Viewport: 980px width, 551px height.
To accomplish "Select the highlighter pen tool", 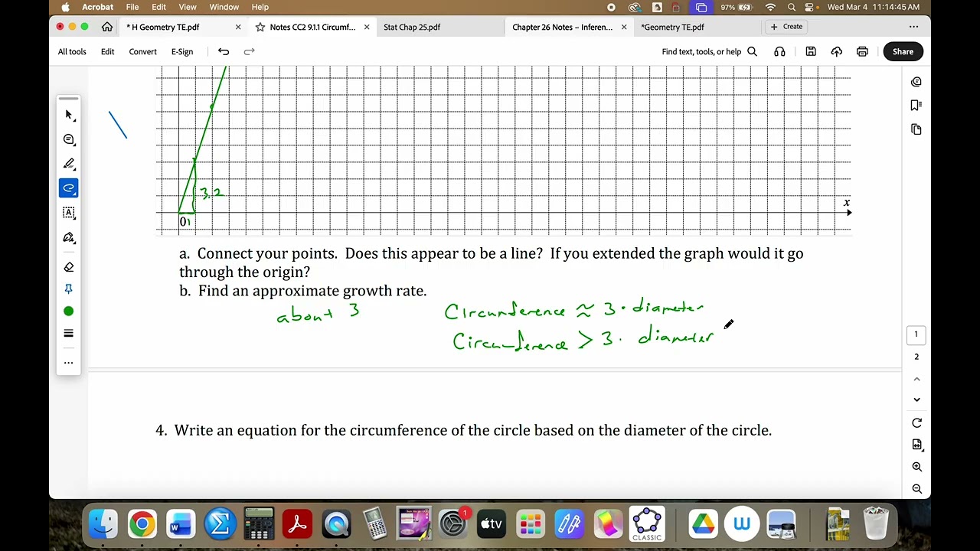I will (x=69, y=164).
